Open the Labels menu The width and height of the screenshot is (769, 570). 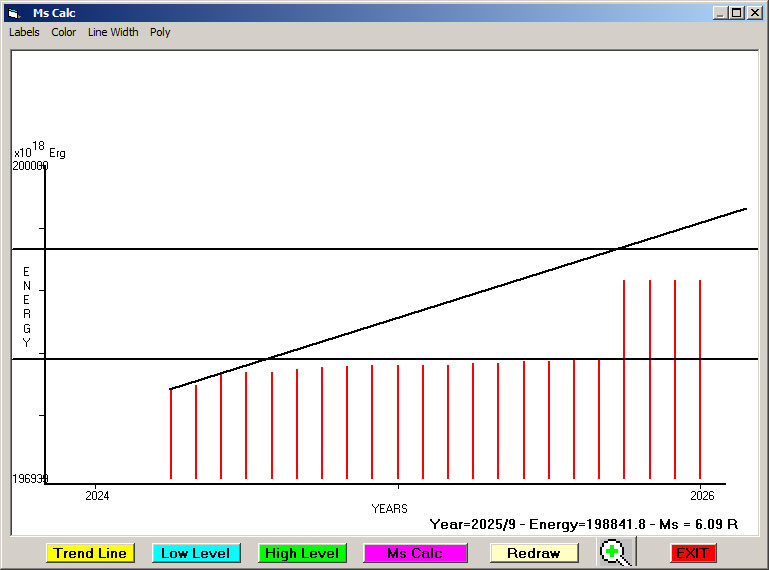(x=24, y=32)
